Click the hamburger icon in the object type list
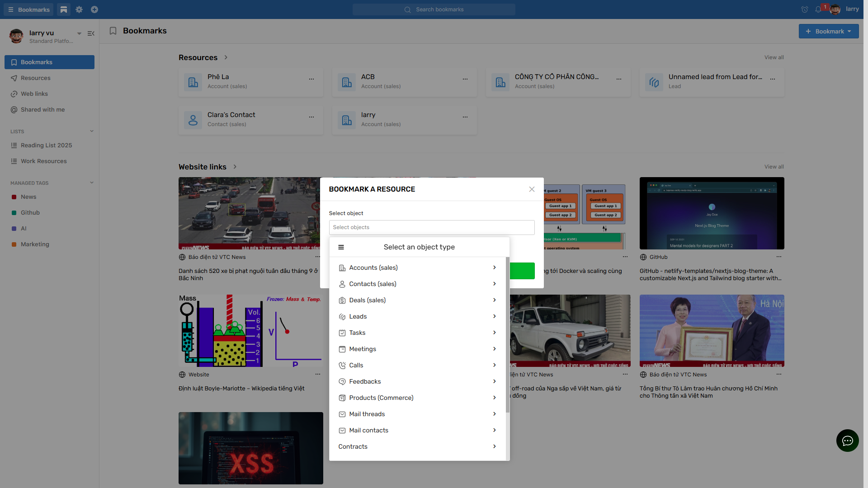The height and width of the screenshot is (488, 868). click(x=341, y=247)
